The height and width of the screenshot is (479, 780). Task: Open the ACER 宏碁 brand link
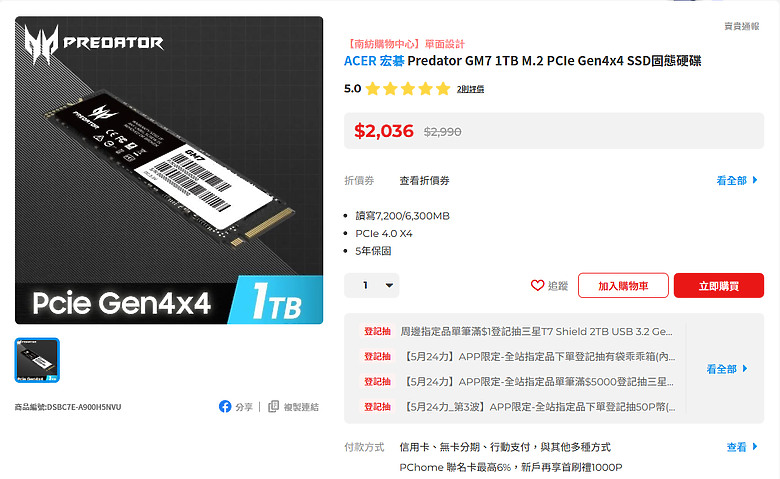[374, 61]
